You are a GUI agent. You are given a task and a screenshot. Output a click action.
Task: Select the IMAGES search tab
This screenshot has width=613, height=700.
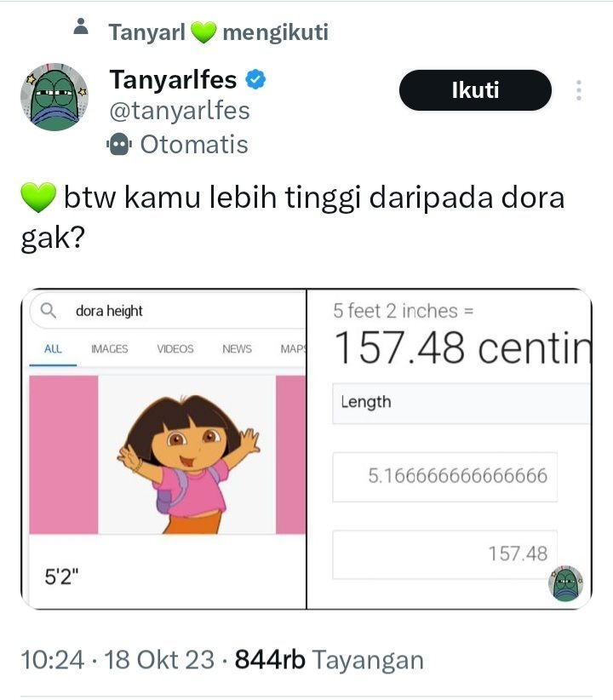click(109, 348)
